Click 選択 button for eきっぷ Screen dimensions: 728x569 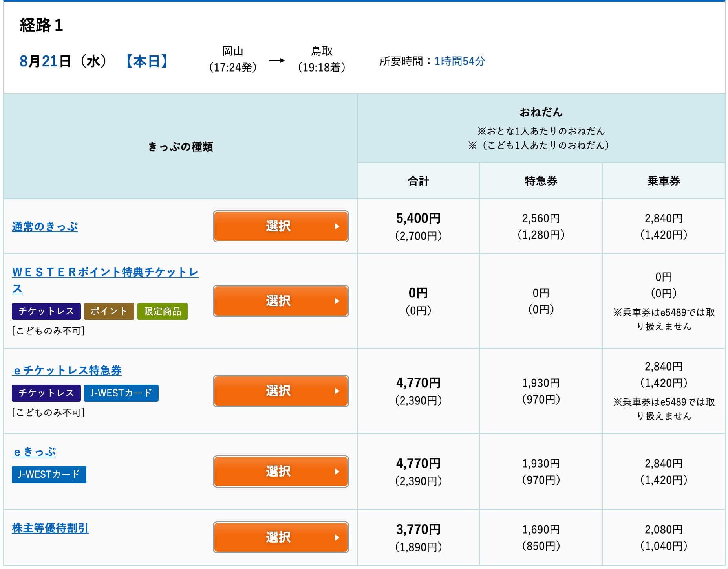[281, 472]
